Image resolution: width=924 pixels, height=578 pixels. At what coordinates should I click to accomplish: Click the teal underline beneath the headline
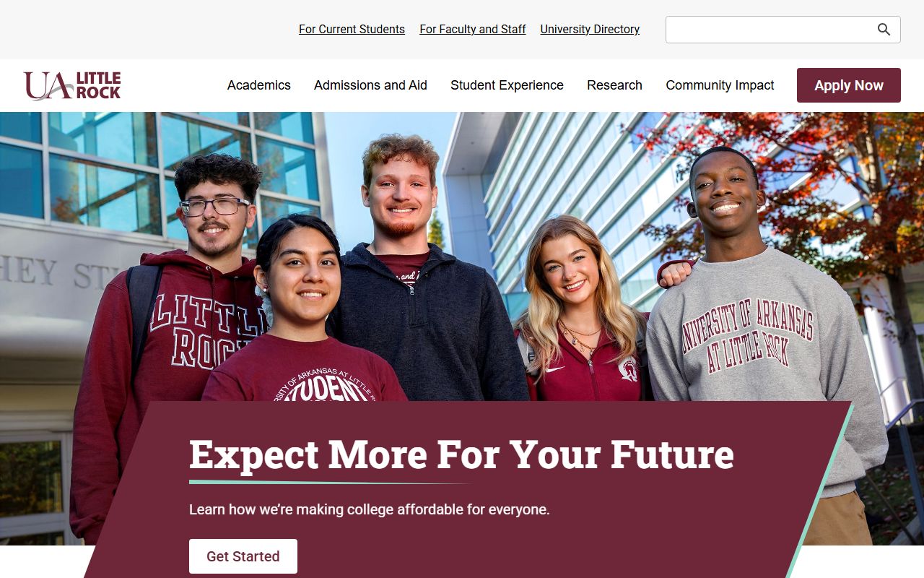(328, 483)
